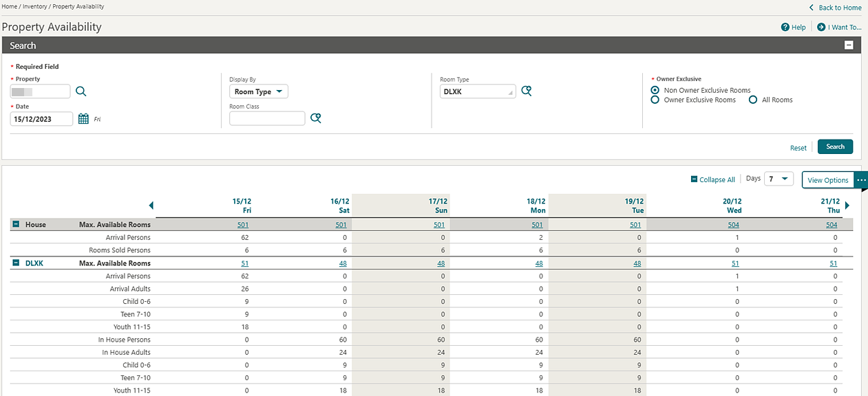Open the Days count dropdown
Viewport: 868px width, 396px height.
pyautogui.click(x=779, y=179)
